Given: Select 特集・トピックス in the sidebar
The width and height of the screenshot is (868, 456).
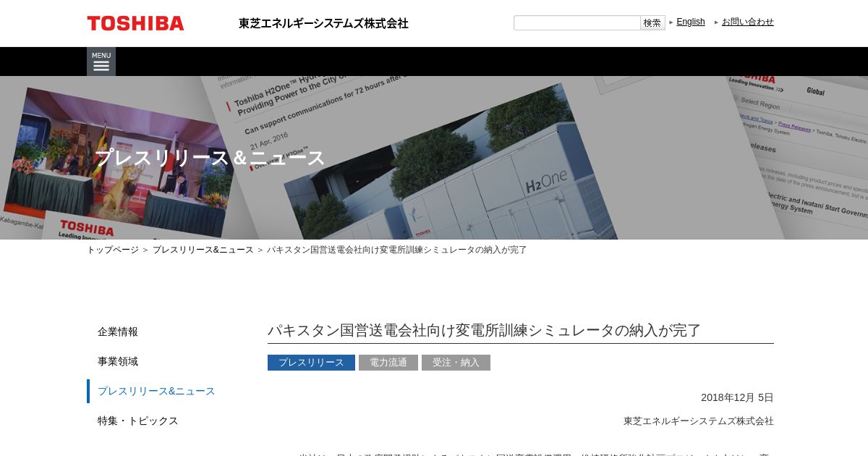Looking at the screenshot, I should click(138, 421).
